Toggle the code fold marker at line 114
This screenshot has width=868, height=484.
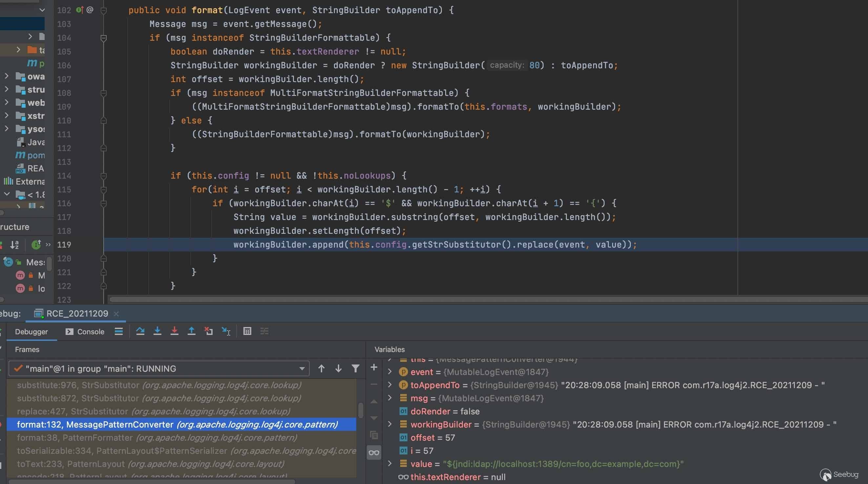[x=104, y=176]
